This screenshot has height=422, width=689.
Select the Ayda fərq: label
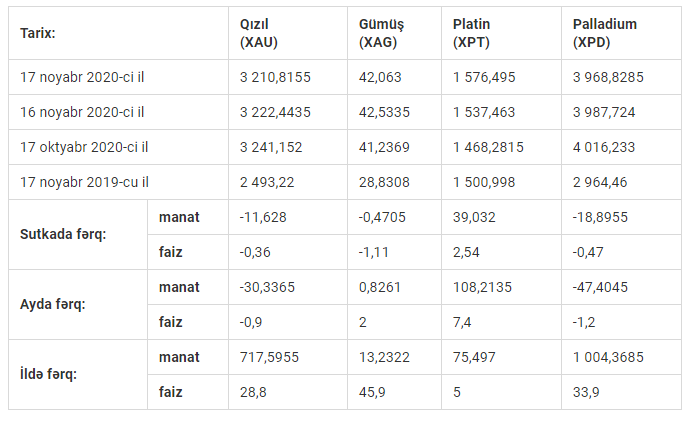[52, 304]
